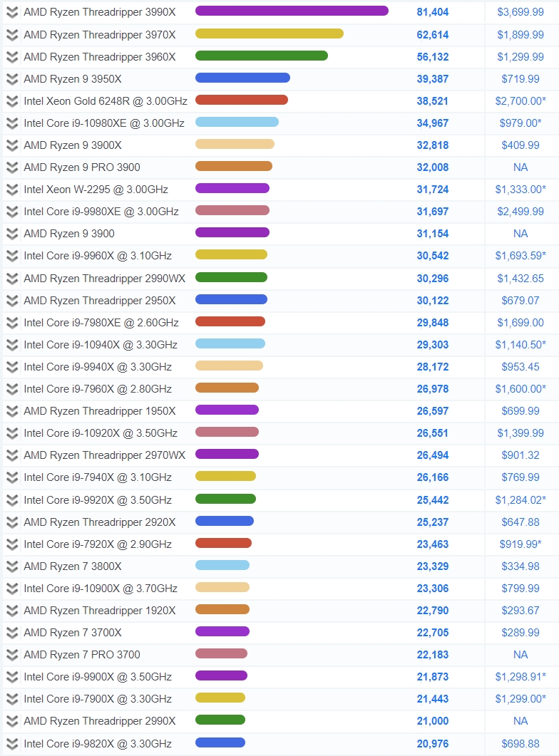
Task: Click the score value 21,000
Action: click(x=433, y=721)
